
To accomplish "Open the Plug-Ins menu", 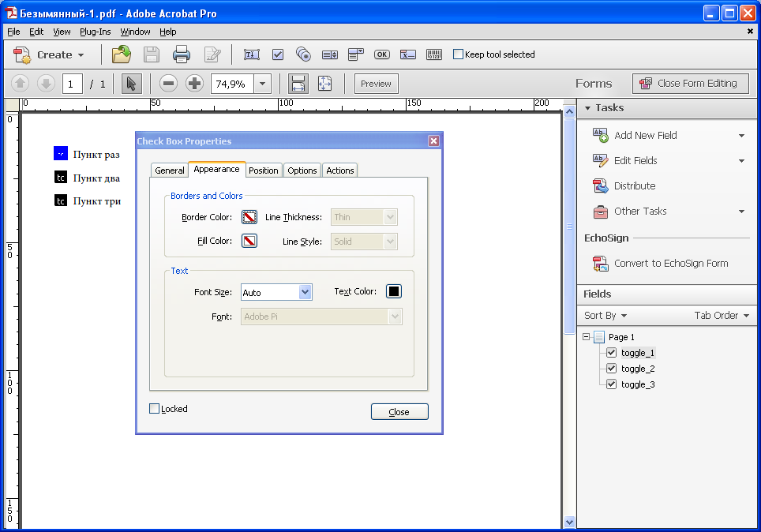I will point(95,32).
